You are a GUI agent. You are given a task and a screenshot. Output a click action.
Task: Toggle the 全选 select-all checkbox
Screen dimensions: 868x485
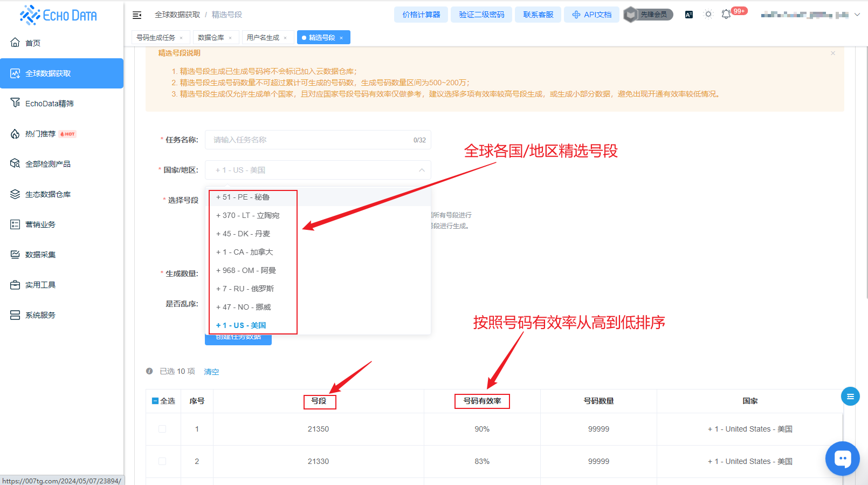tap(155, 401)
